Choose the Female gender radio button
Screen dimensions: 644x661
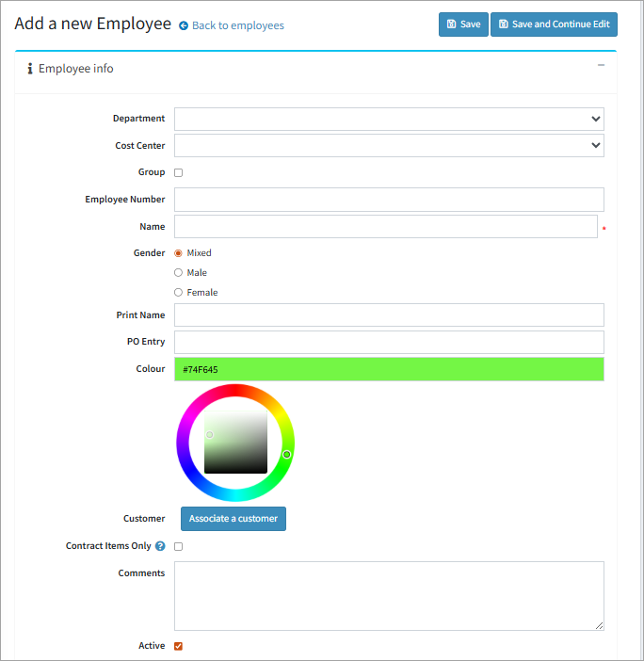click(x=178, y=293)
